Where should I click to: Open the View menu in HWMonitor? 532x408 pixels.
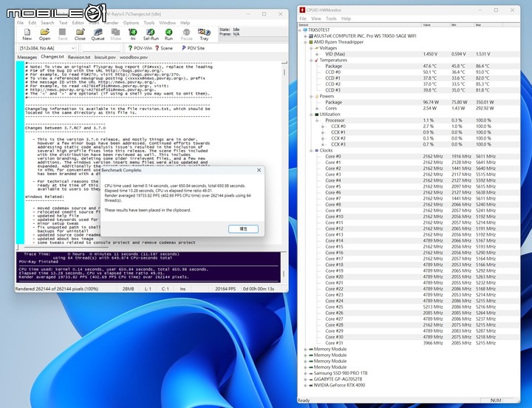316,18
